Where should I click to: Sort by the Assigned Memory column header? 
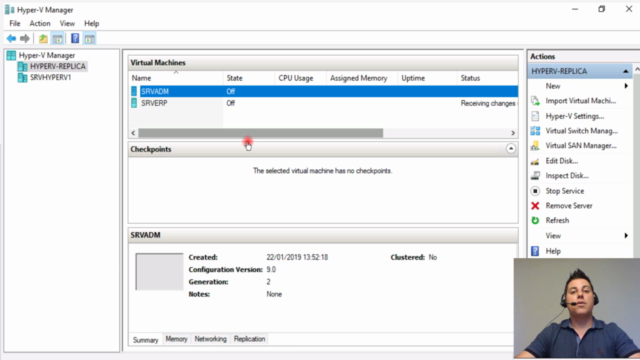click(x=362, y=78)
